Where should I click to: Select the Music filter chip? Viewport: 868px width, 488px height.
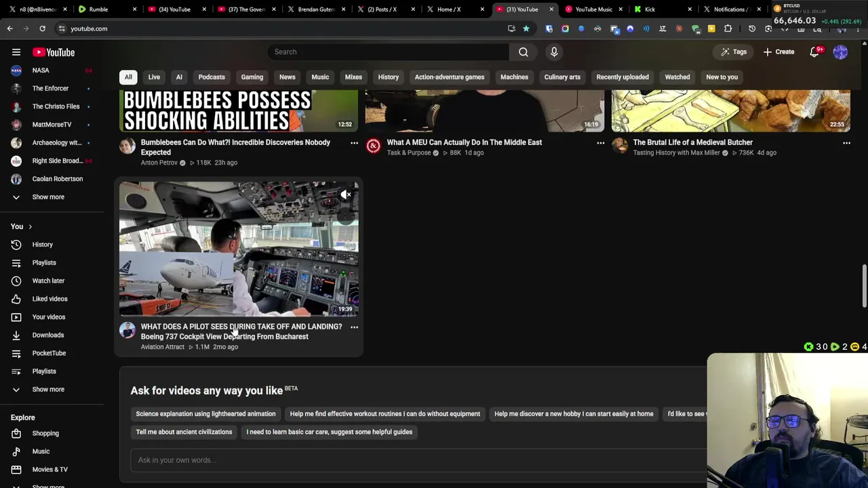320,77
